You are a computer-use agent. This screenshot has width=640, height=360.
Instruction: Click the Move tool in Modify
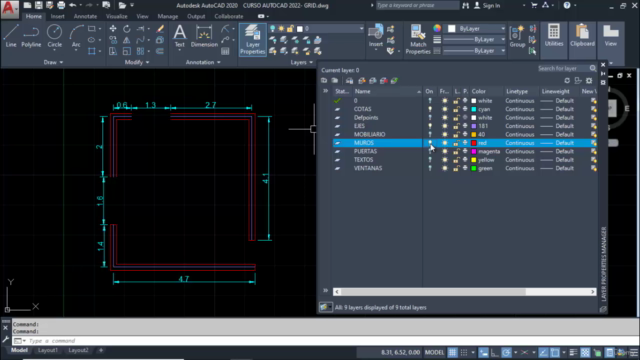point(113,29)
